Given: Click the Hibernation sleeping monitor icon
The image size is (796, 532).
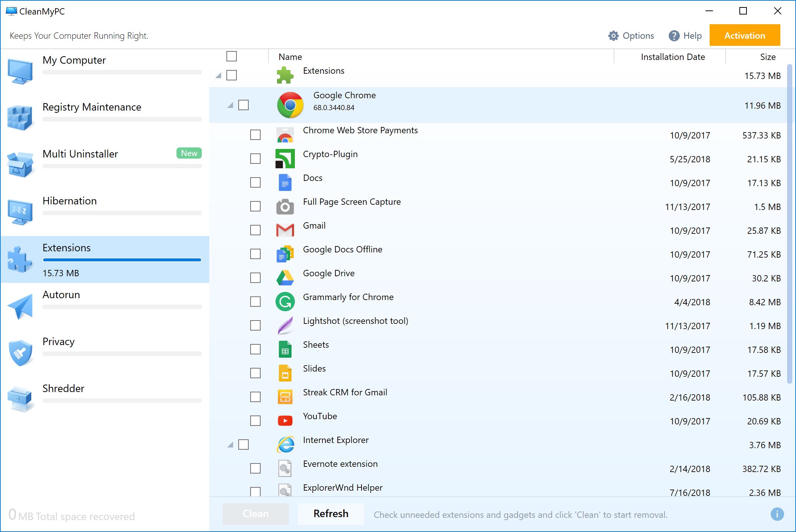Looking at the screenshot, I should point(20,212).
